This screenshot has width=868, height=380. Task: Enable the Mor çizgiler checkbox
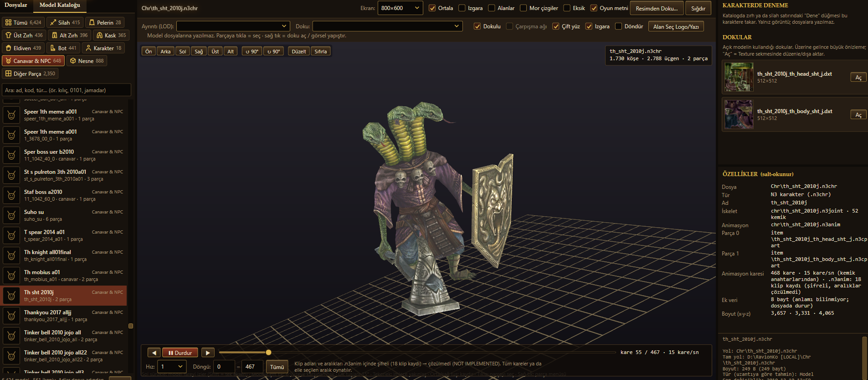pos(524,8)
